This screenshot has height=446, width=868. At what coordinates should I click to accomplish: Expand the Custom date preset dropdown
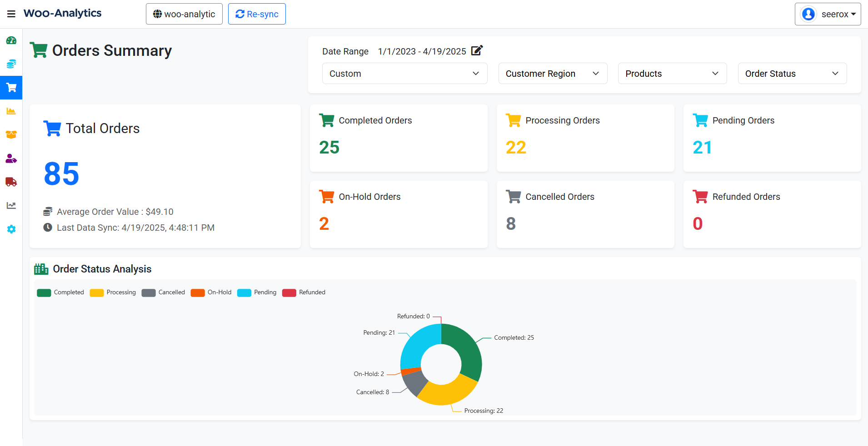[x=404, y=74]
